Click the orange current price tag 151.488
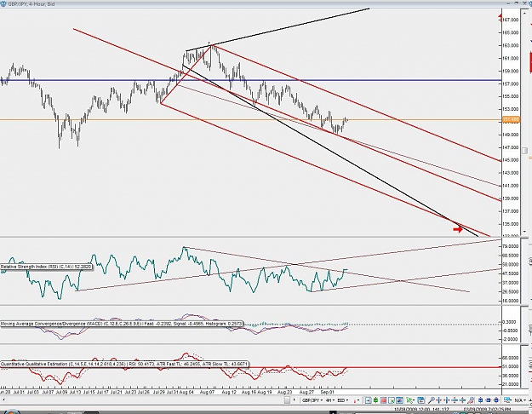Viewport: 532px width, 414px height. pos(511,119)
